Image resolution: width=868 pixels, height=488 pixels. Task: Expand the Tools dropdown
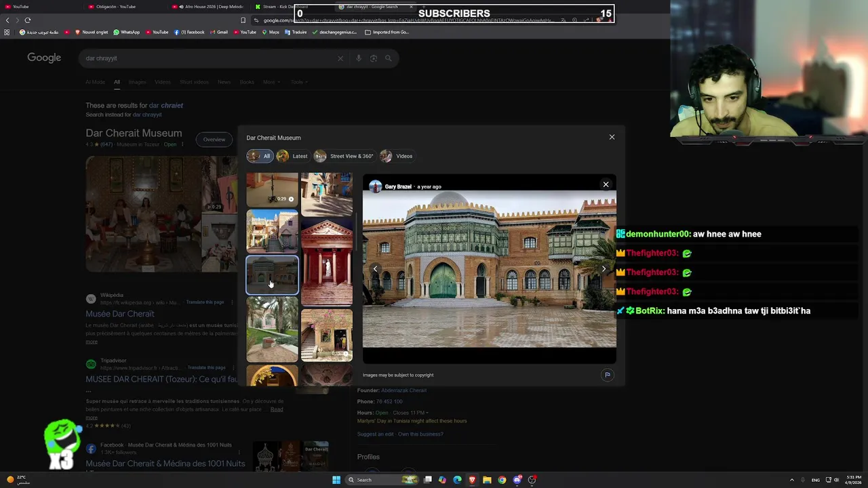click(299, 82)
